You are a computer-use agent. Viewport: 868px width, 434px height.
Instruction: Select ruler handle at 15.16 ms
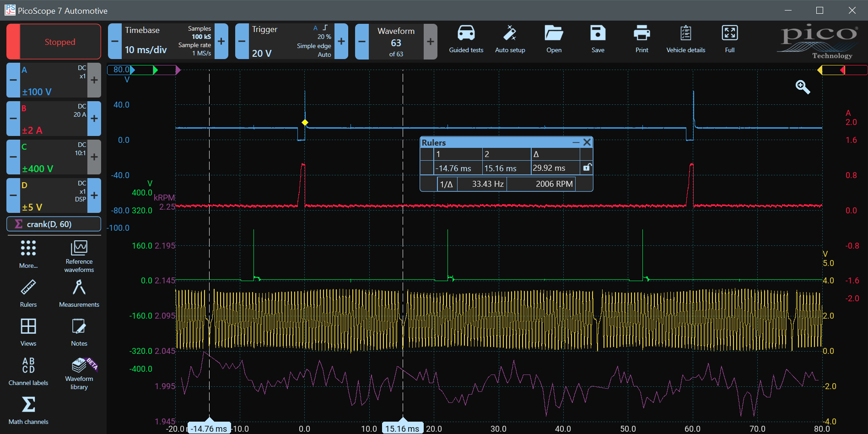click(x=403, y=428)
